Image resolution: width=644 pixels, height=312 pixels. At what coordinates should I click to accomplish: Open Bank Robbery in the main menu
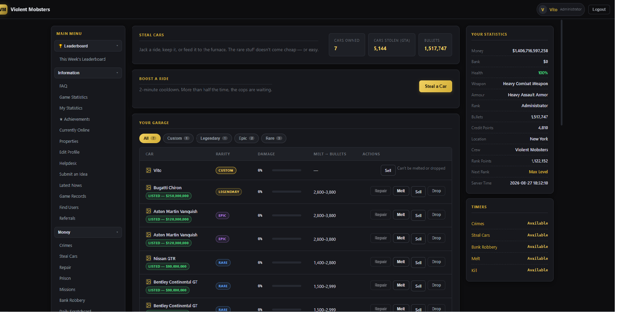[x=72, y=300]
